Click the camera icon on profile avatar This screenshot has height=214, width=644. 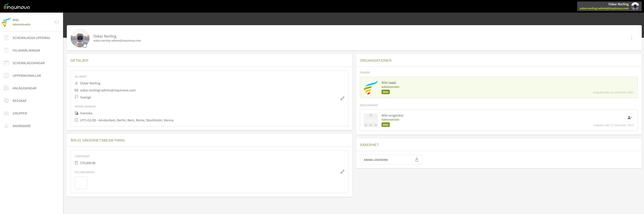80,38
